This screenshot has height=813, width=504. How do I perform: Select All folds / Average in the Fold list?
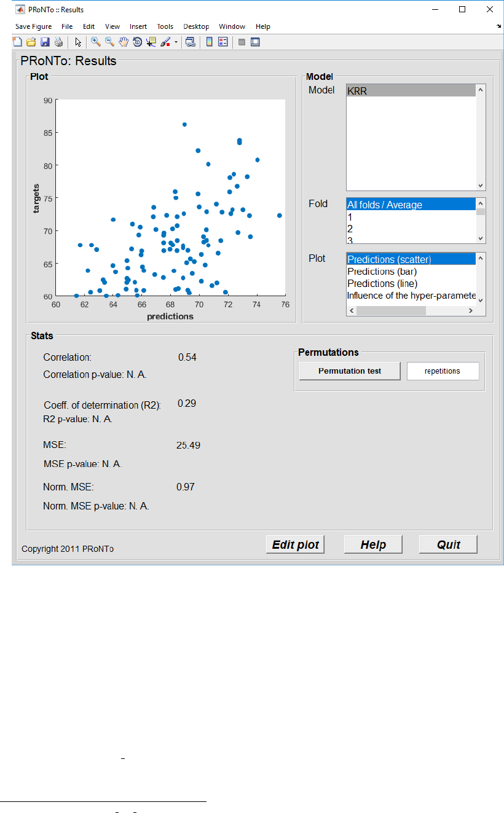(411, 205)
